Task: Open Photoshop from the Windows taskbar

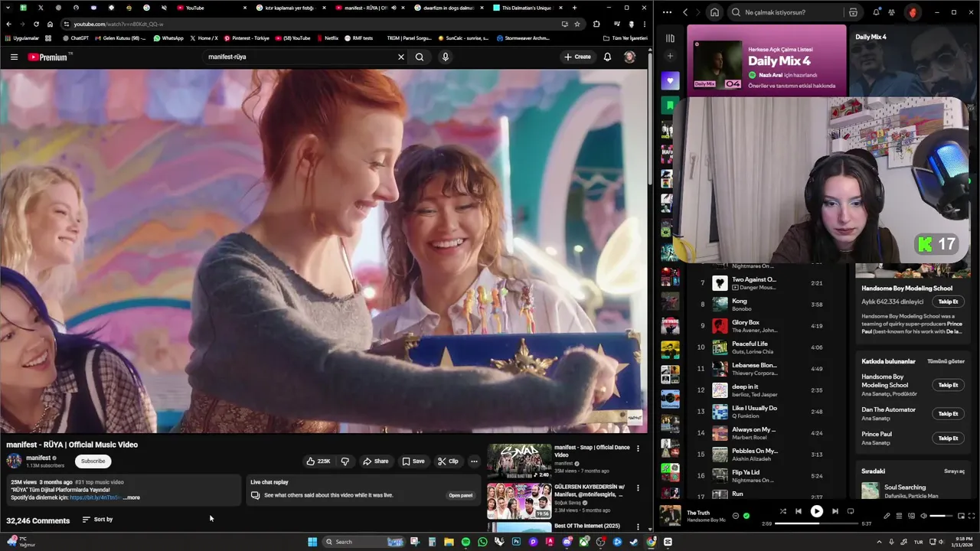Action: click(x=516, y=542)
